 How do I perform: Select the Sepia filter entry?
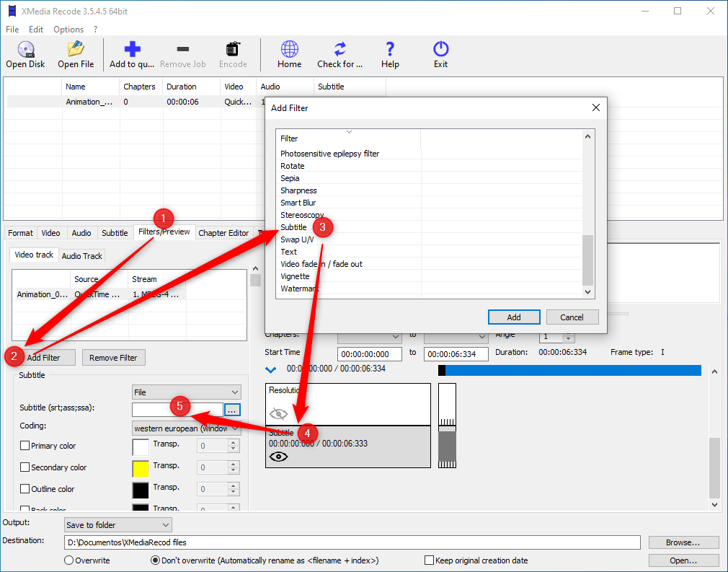(x=290, y=178)
